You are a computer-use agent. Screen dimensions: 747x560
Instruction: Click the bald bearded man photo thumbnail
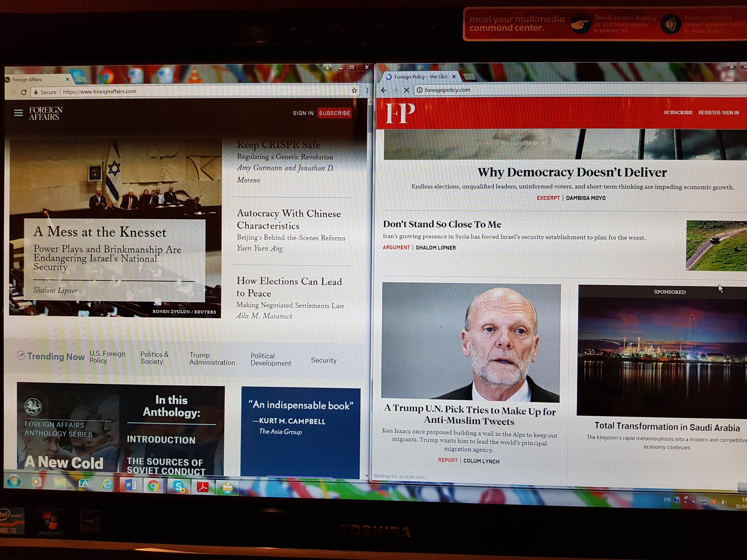point(471,342)
